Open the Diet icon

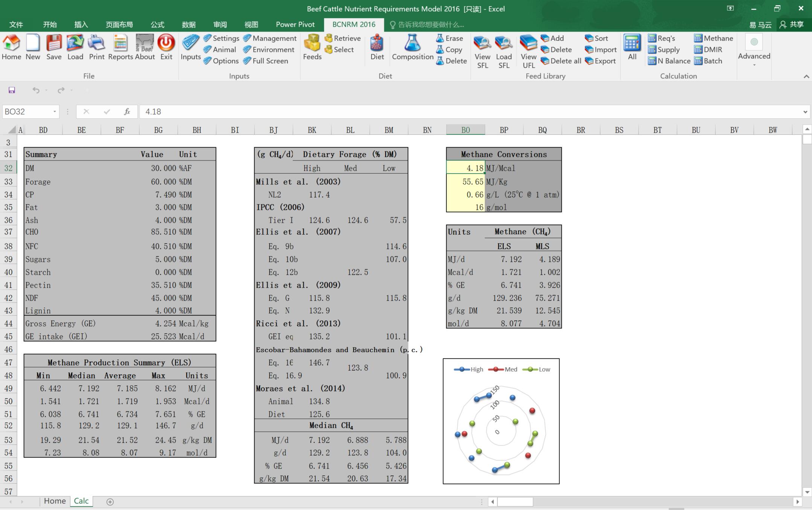377,47
